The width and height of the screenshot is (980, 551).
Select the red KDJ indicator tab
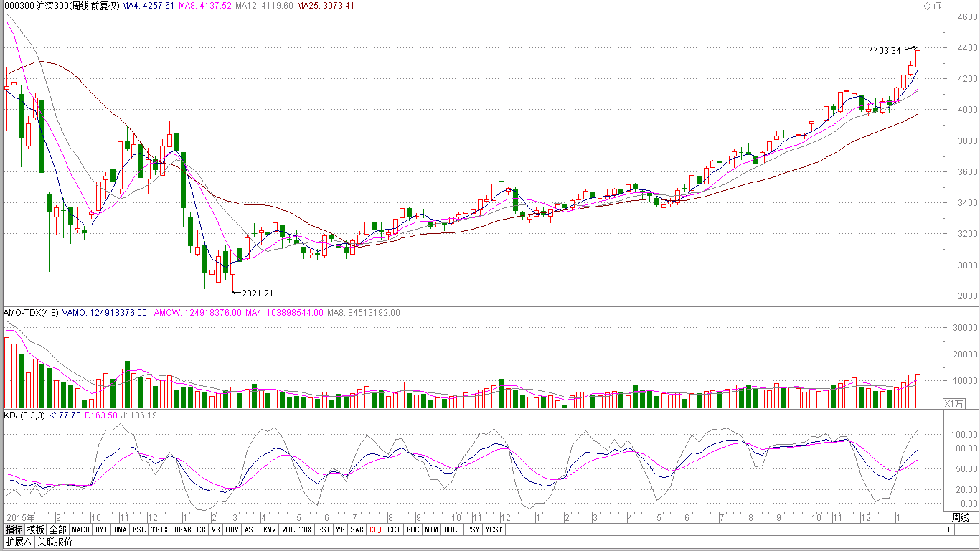point(376,529)
